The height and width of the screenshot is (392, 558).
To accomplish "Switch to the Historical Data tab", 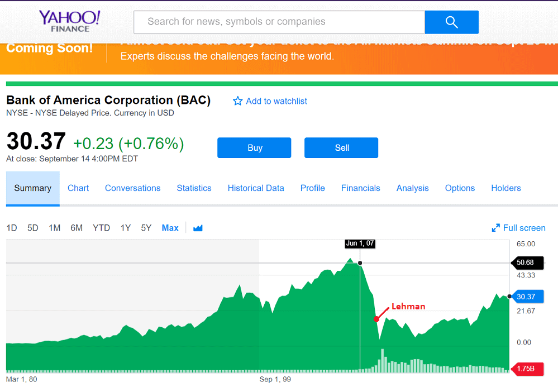I will click(256, 188).
